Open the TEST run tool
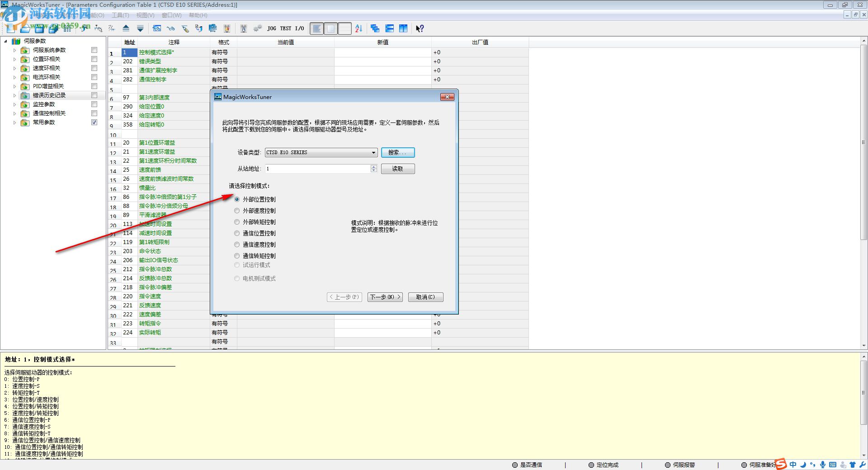This screenshot has width=868, height=470. tap(286, 28)
